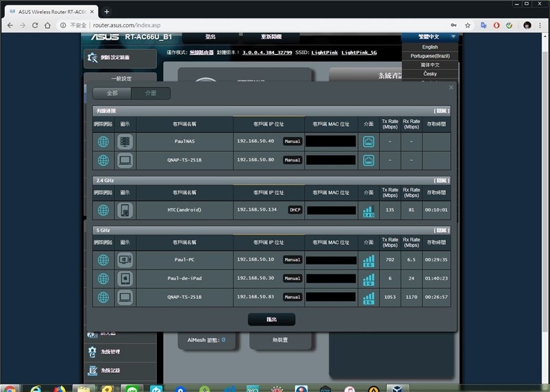This screenshot has width=550, height=392.
Task: Click the quick internet setup wizard icon
Action: [x=92, y=57]
